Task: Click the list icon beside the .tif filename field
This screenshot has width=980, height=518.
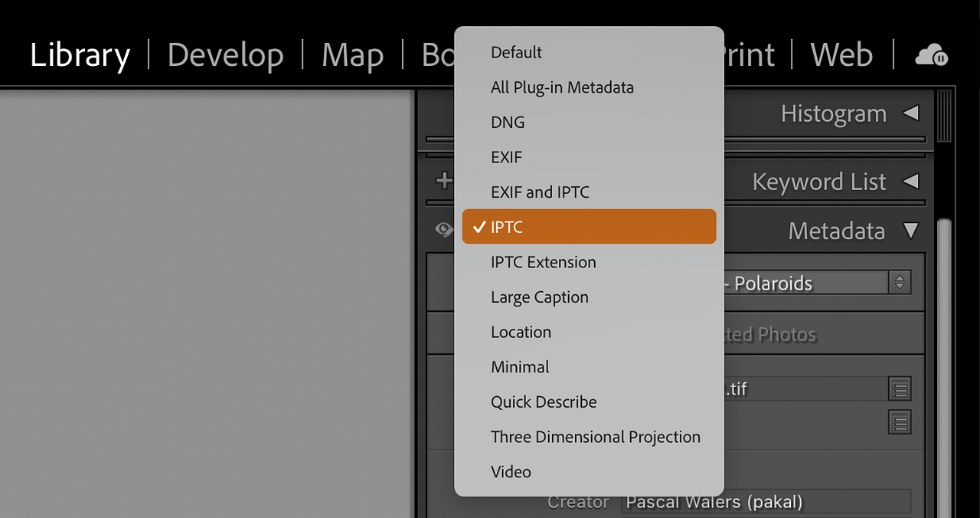Action: [x=900, y=388]
